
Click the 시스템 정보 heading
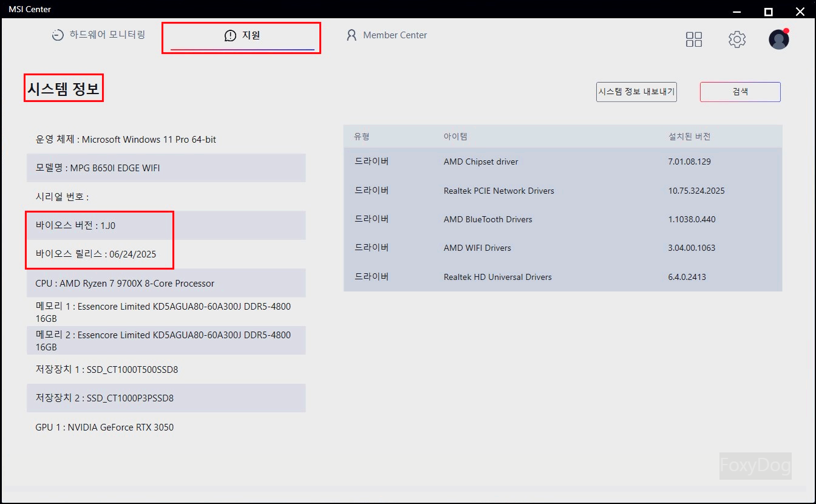pyautogui.click(x=63, y=89)
